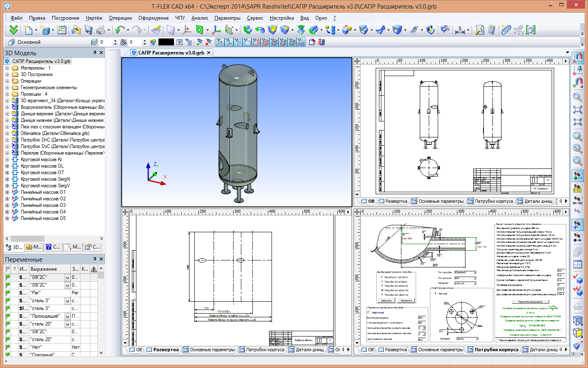Open dropdown for "Проходящий" variable row

[67, 316]
